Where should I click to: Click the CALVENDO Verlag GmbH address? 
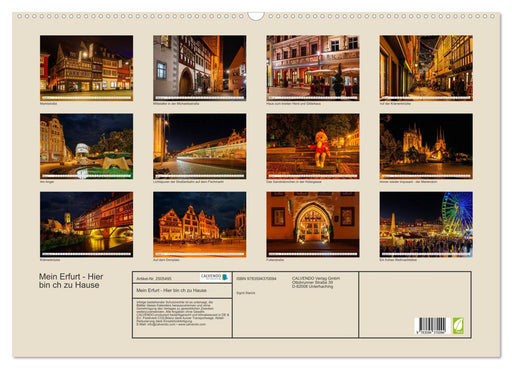pyautogui.click(x=316, y=282)
